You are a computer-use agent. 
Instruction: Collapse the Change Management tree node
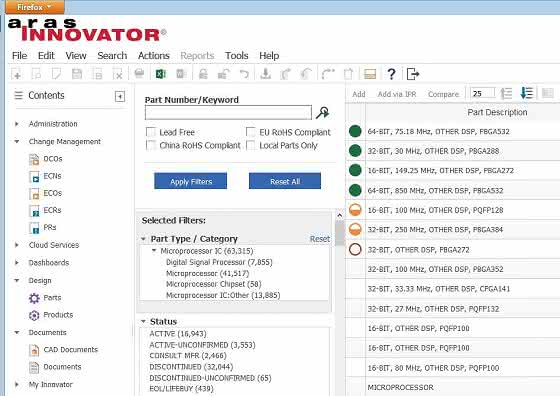(16, 141)
